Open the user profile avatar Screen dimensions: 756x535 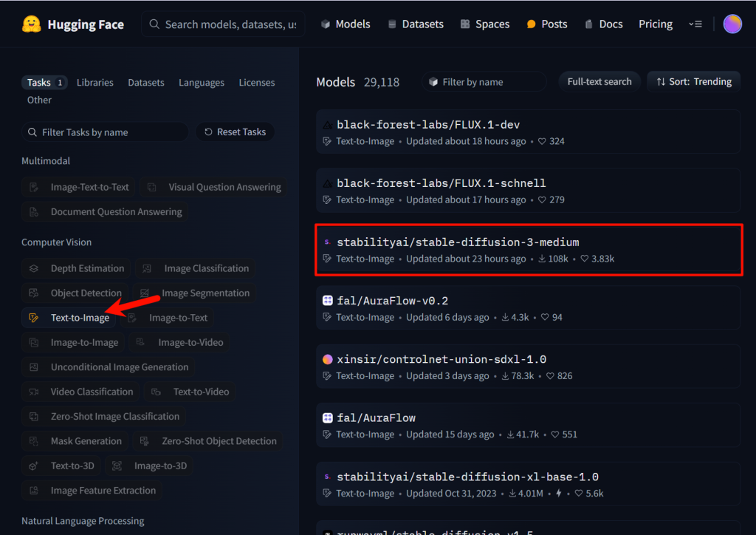coord(732,24)
